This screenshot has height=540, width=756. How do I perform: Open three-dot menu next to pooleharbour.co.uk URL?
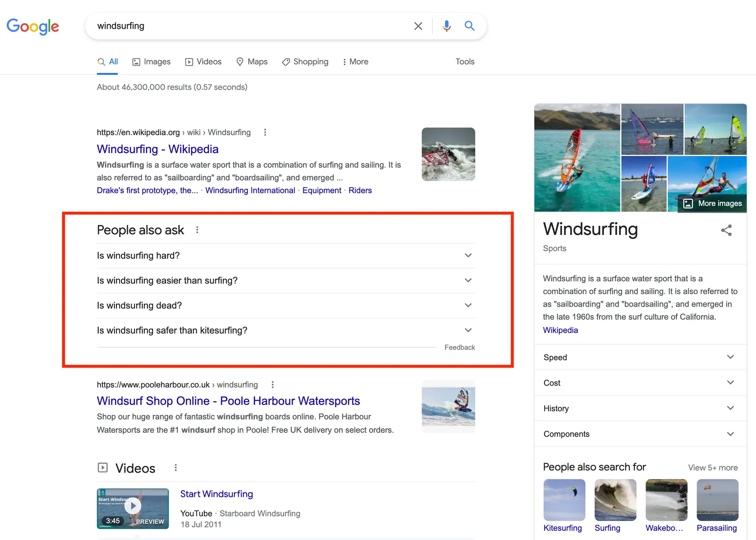click(273, 385)
